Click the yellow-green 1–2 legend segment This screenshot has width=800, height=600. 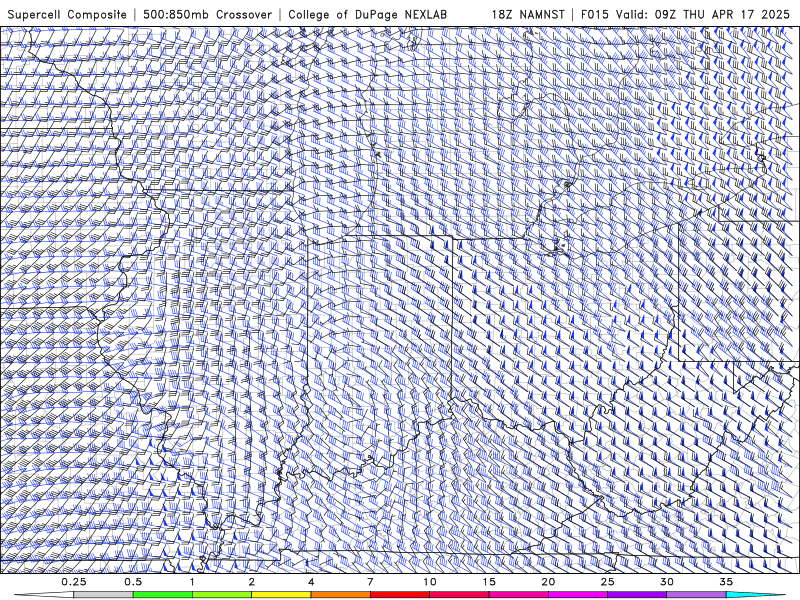222,595
